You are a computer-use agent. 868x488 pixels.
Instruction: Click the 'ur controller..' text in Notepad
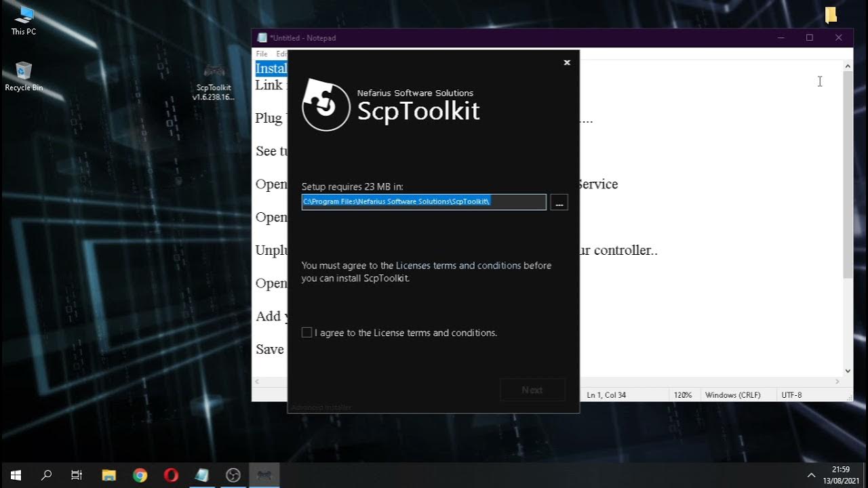[618, 250]
